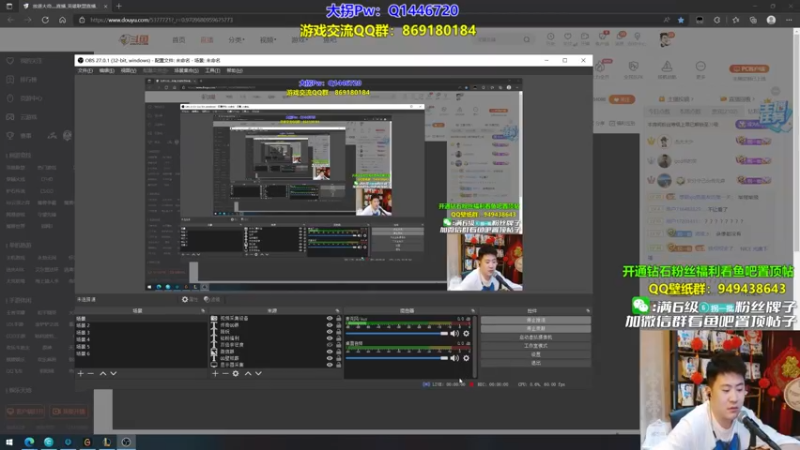Expand Douyu 视频 dropdown in nav

click(x=268, y=40)
